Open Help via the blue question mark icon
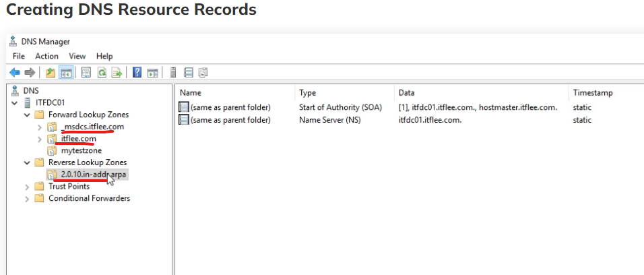The width and height of the screenshot is (644, 275). (137, 73)
